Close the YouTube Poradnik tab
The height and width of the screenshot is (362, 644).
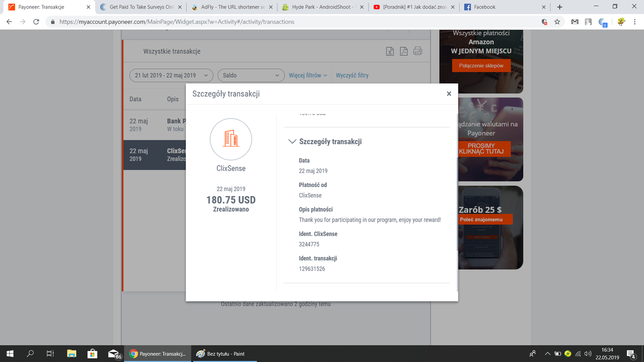[x=452, y=7]
